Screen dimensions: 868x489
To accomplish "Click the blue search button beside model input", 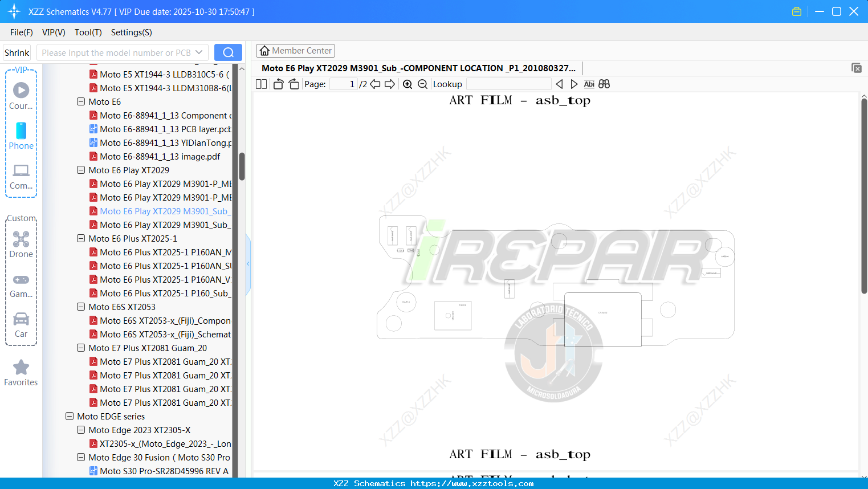I will (228, 52).
